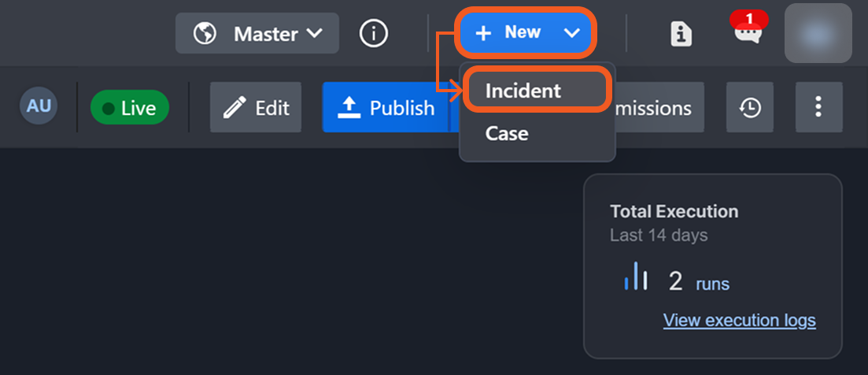
Task: Click the globe icon beside Master
Action: click(205, 34)
